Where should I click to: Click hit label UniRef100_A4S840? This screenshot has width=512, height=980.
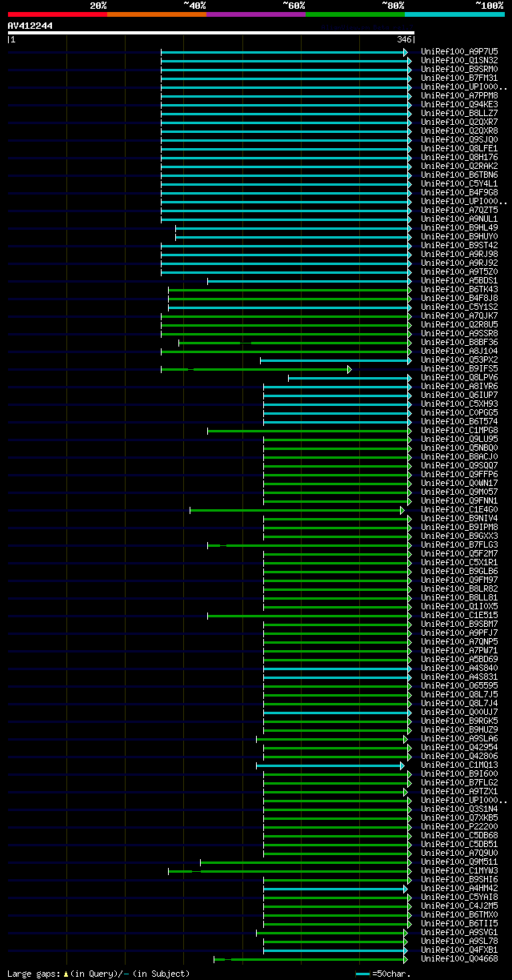(459, 668)
